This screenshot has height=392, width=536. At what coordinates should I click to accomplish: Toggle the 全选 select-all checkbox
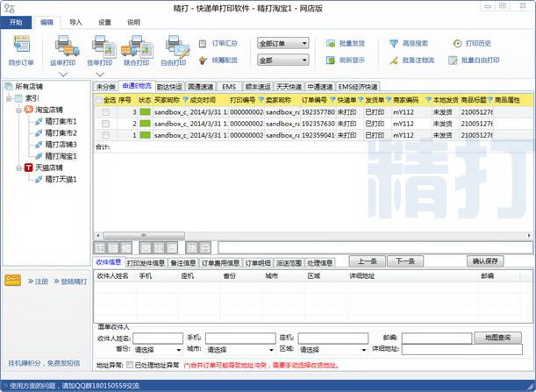(99, 100)
